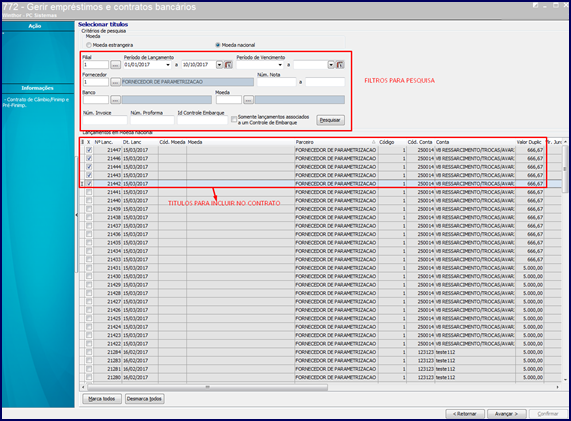This screenshot has width=571, height=421.
Task: Check the row checkbox for lançamento 21441
Action: point(89,192)
